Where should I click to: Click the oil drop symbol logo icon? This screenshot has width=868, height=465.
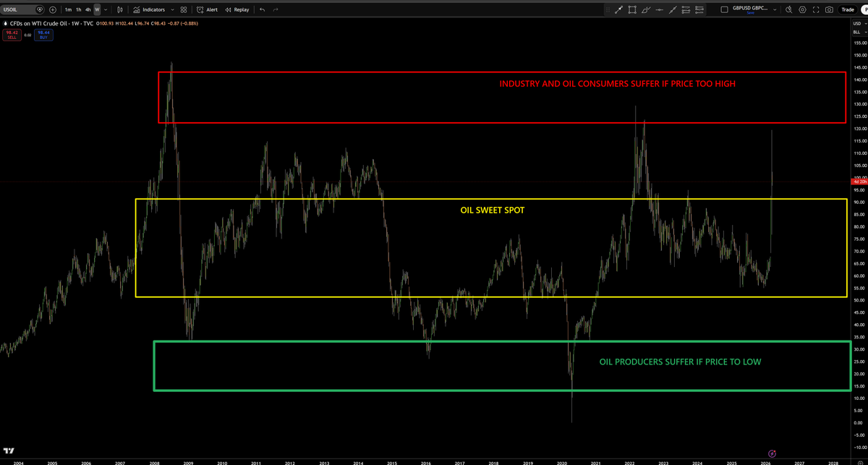pos(5,24)
